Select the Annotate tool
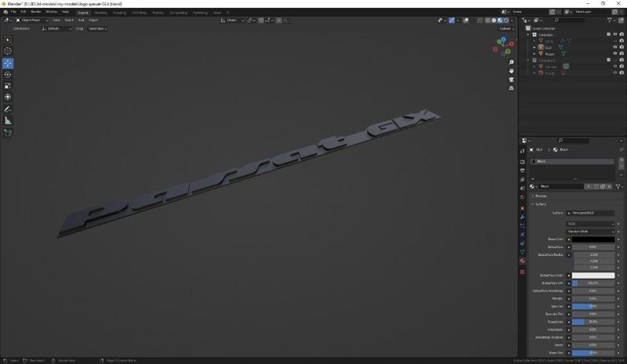627x364 pixels. pyautogui.click(x=8, y=109)
